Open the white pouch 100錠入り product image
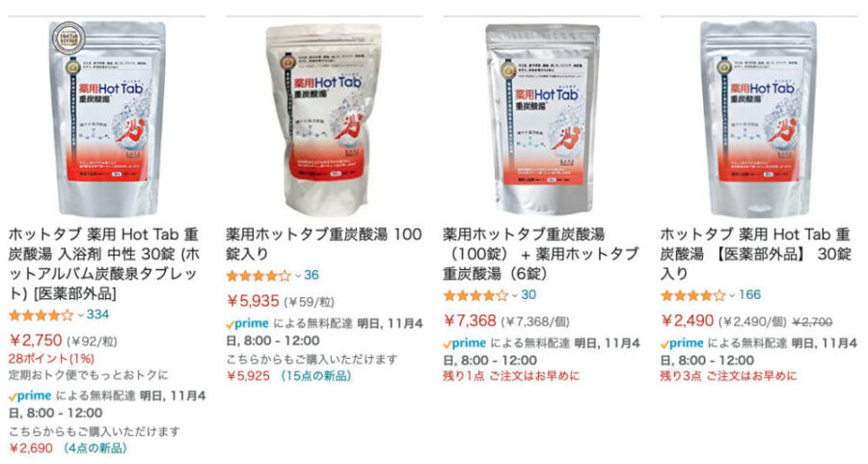868x464 pixels. pyautogui.click(x=324, y=120)
